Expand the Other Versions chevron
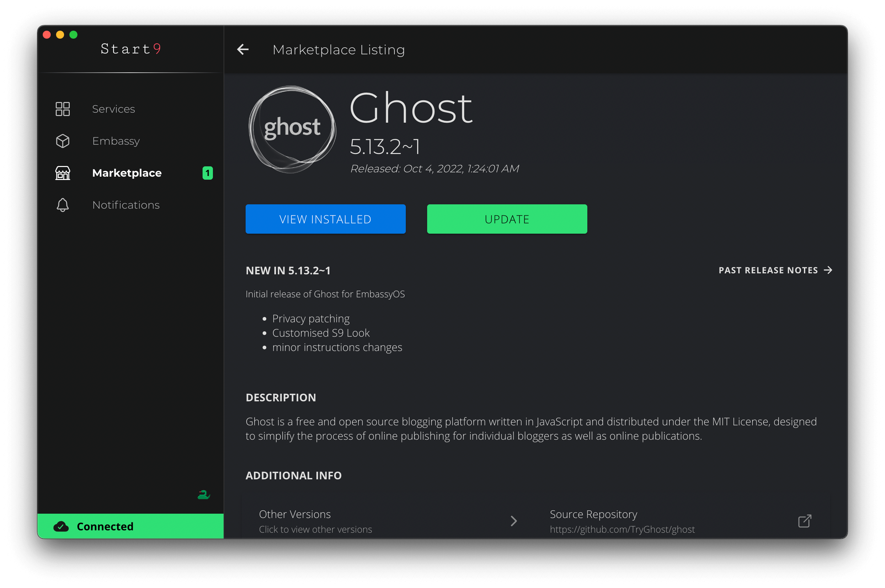The height and width of the screenshot is (588, 885). click(514, 521)
